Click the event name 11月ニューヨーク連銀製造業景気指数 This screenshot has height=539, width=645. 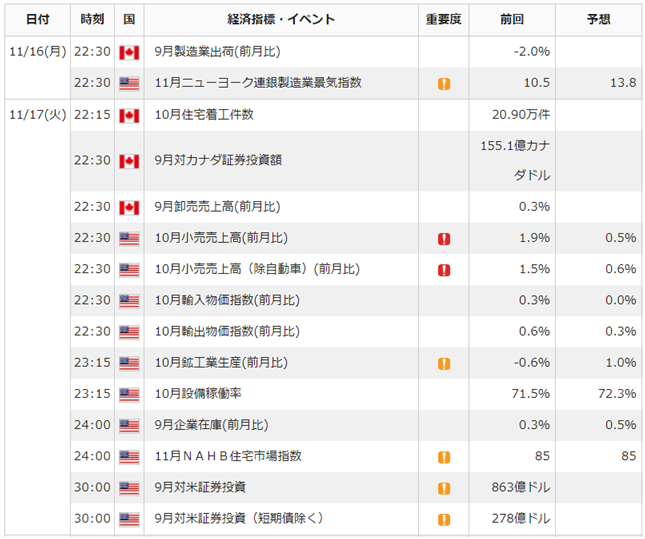coord(258,83)
